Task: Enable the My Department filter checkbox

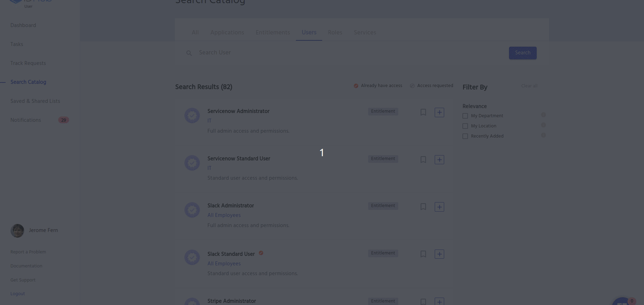Action: (465, 116)
